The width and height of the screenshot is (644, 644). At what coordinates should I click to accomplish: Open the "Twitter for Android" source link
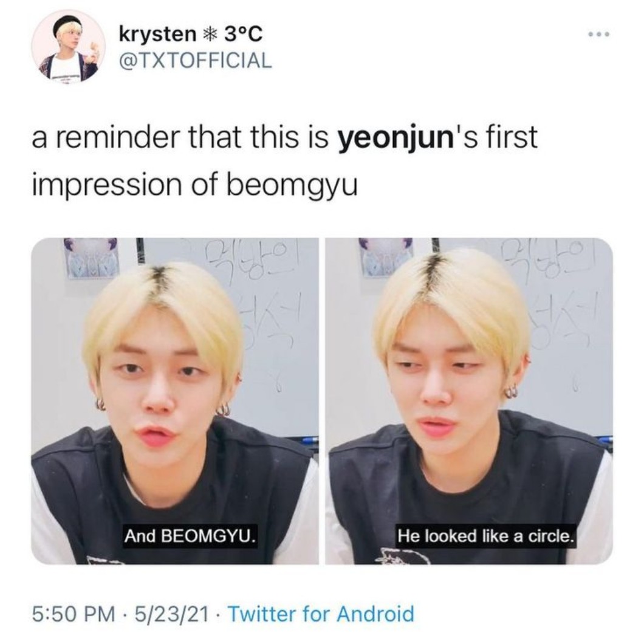(x=321, y=614)
